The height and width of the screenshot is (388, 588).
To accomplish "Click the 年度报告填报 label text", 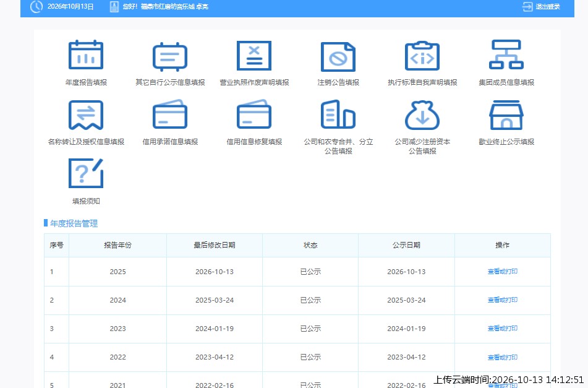I will pyautogui.click(x=86, y=82).
